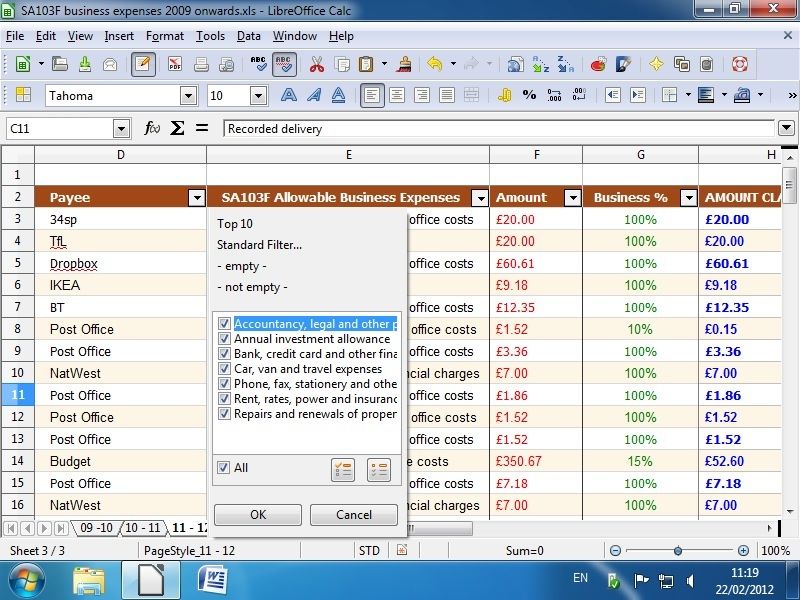Click the zoom in plus button
Viewport: 800px width, 600px height.
tap(743, 551)
